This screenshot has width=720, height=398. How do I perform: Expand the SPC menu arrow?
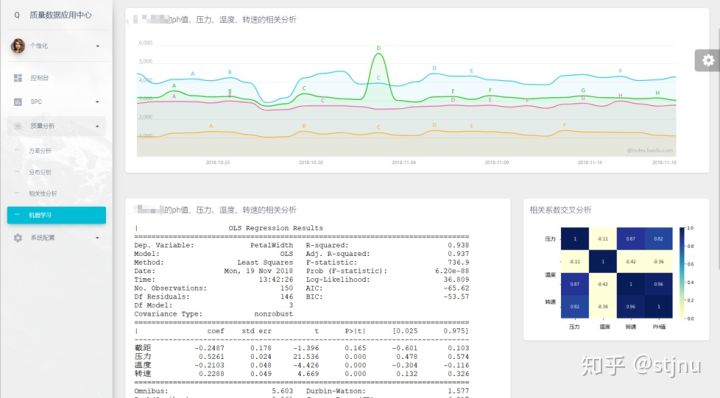point(97,102)
